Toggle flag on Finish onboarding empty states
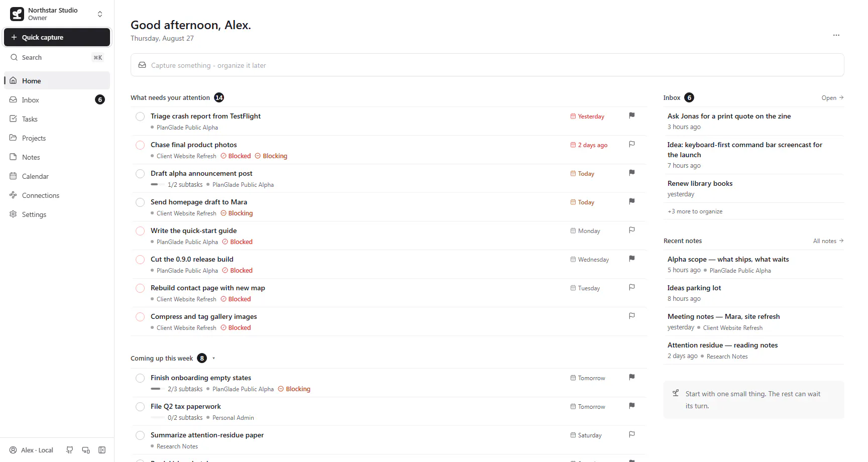This screenshot has height=462, width=868. click(x=632, y=377)
